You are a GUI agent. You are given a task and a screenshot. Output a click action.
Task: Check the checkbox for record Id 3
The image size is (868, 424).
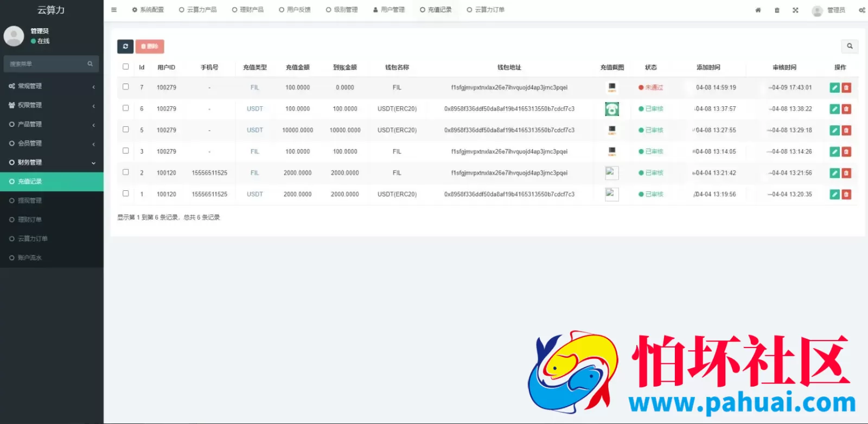125,151
